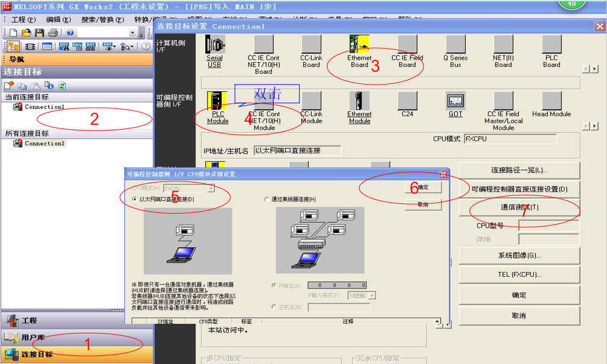Add a new connection target icon
Screen dimensions: 607x364
(9, 86)
